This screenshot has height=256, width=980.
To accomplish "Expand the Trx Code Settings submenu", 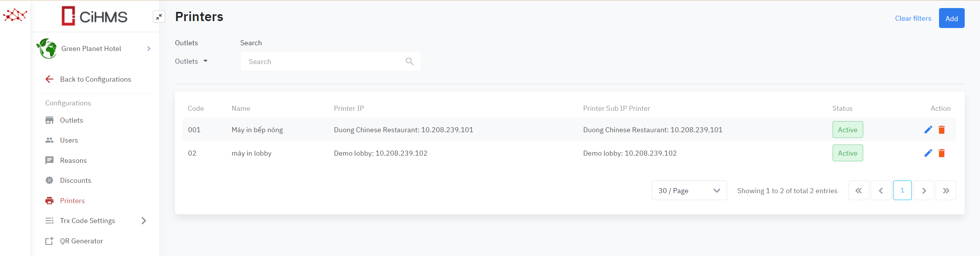I will (144, 221).
